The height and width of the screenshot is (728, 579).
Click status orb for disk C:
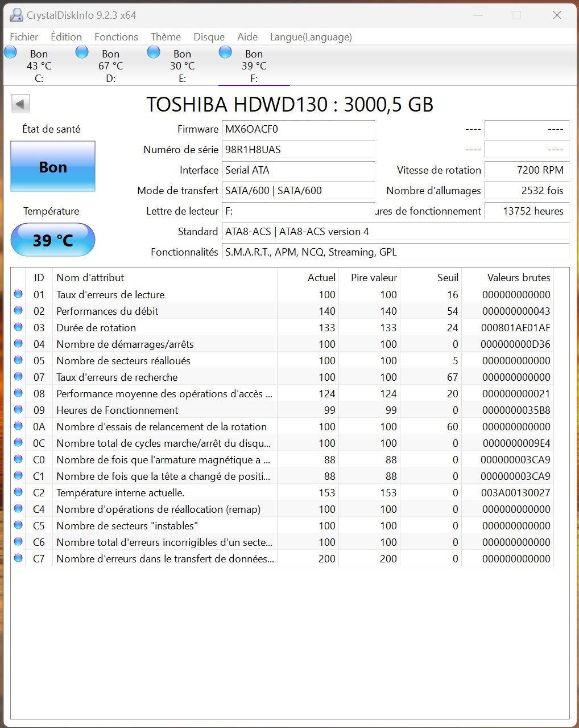coord(11,52)
